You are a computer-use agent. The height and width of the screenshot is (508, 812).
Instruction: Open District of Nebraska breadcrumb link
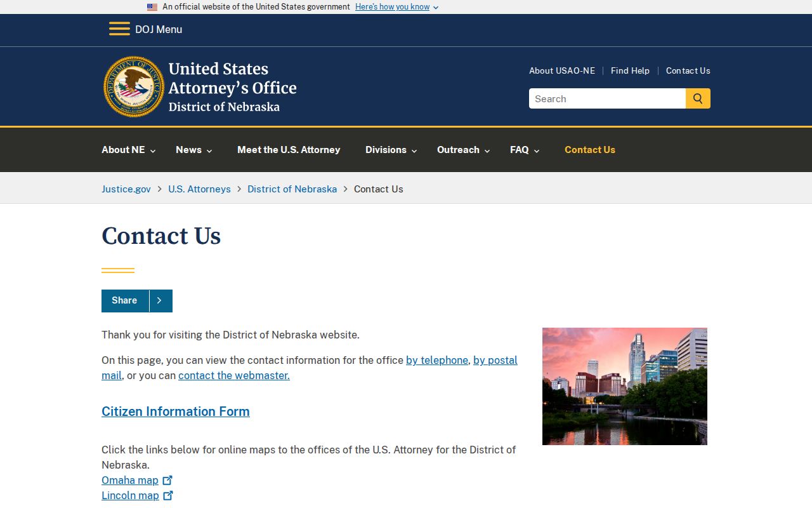pos(292,189)
